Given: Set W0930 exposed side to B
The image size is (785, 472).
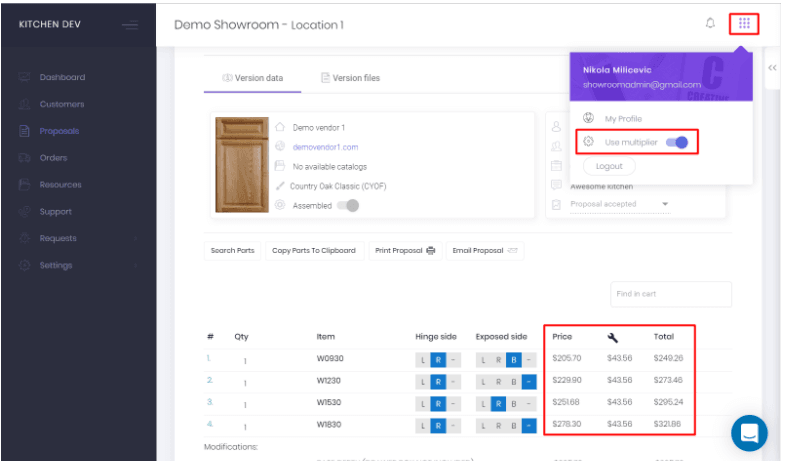Looking at the screenshot, I should click(514, 360).
